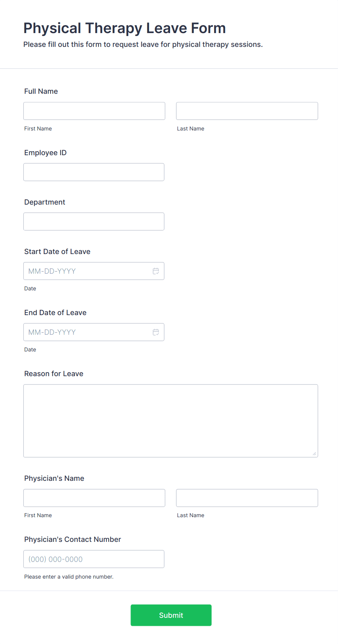Click the Physician's First Name field
Screen dimensions: 338x644
[x=94, y=498]
